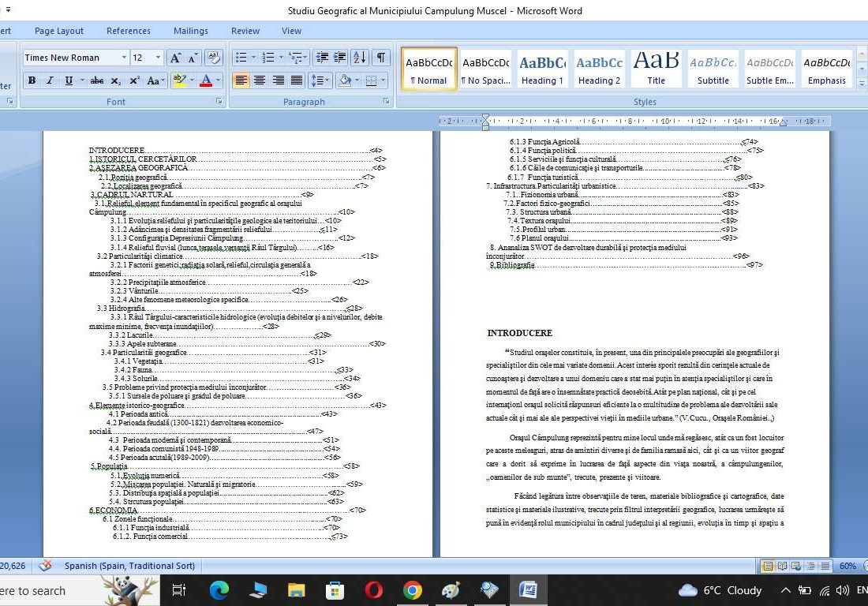
Task: Click the Grow Font icon
Action: [175, 58]
